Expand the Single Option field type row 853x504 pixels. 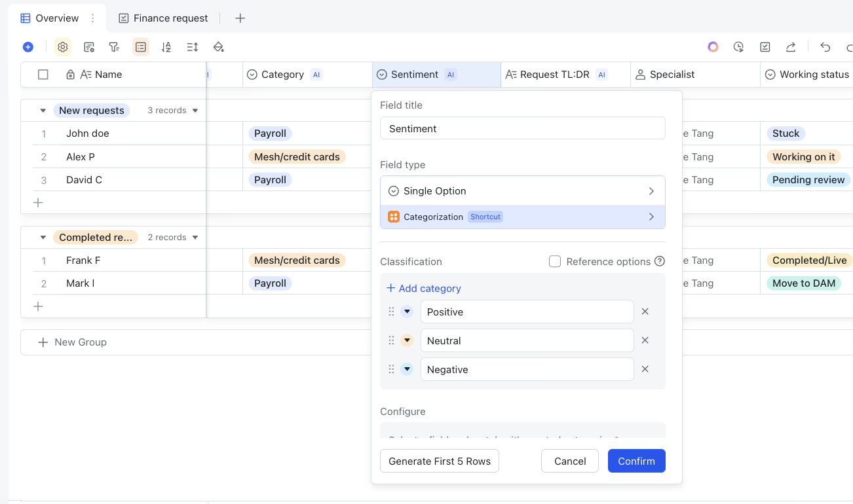(522, 191)
